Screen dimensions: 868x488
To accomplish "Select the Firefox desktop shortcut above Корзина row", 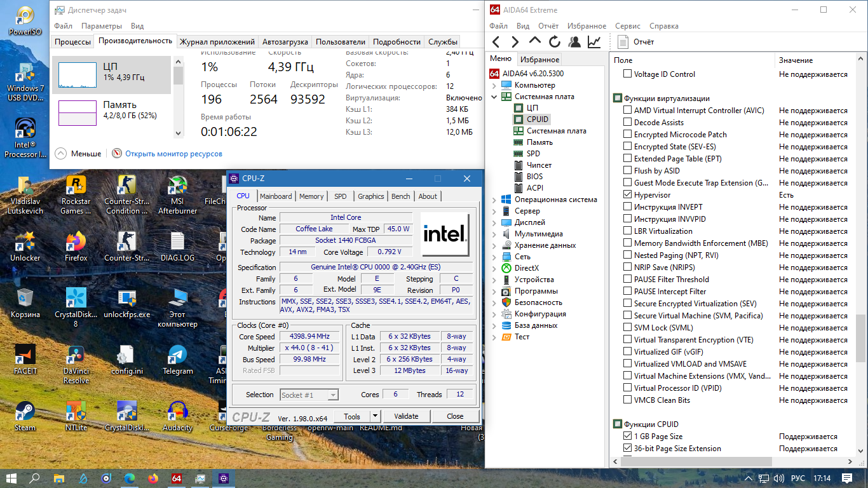I will point(76,247).
